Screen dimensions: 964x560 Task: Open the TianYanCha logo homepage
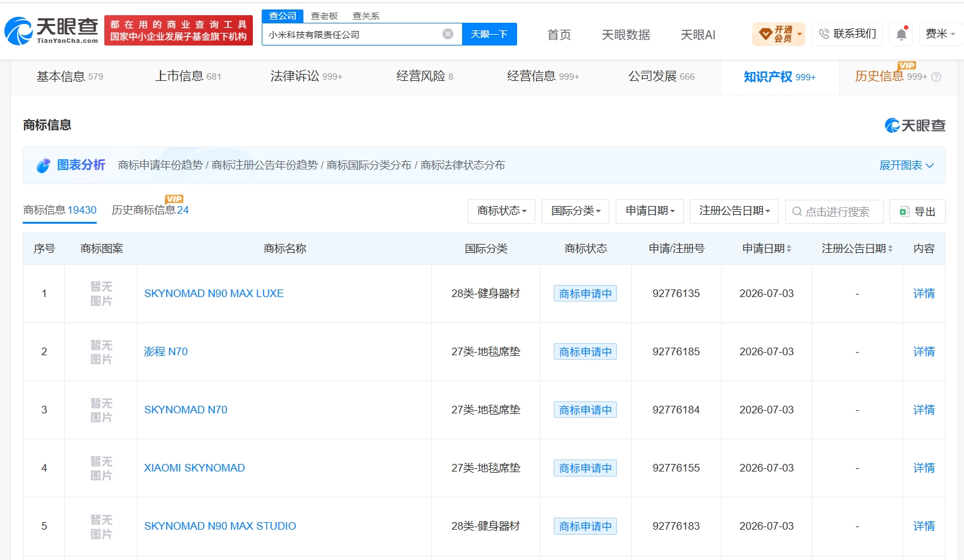click(51, 31)
